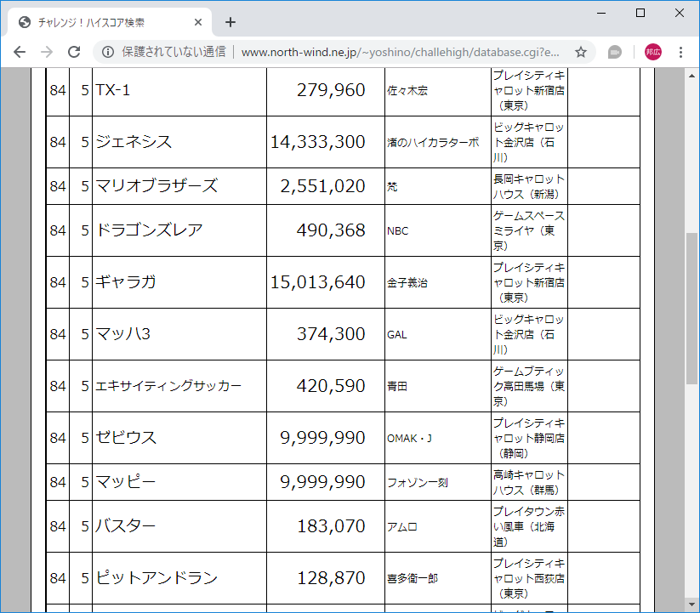The image size is (700, 613).
Task: Click the game title バスター
Action: pos(125,526)
